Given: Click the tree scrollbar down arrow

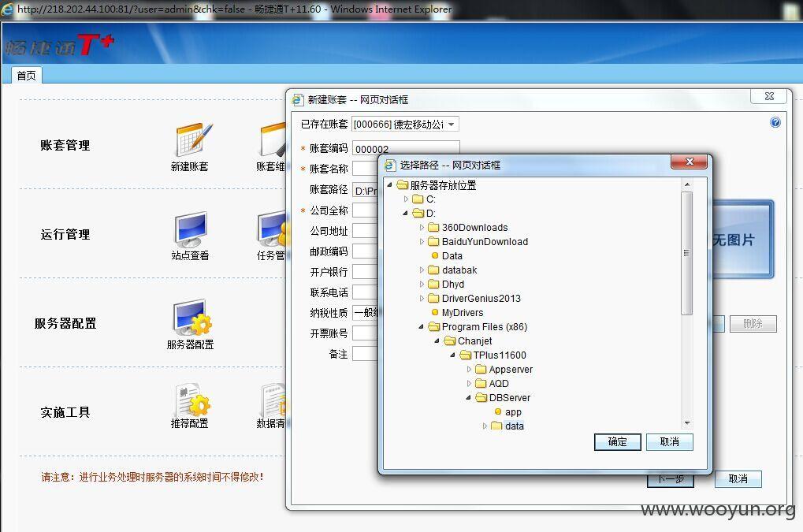Looking at the screenshot, I should (687, 423).
